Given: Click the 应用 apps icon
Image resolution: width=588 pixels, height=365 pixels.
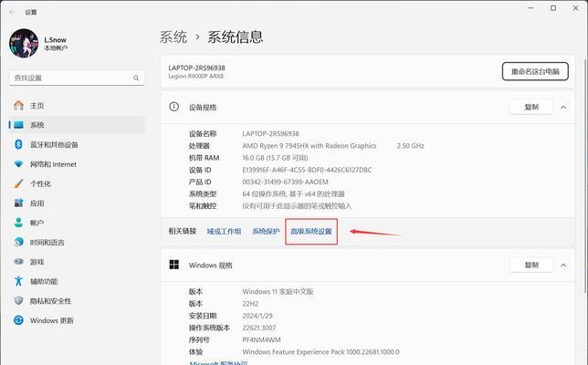Looking at the screenshot, I should pyautogui.click(x=18, y=203).
